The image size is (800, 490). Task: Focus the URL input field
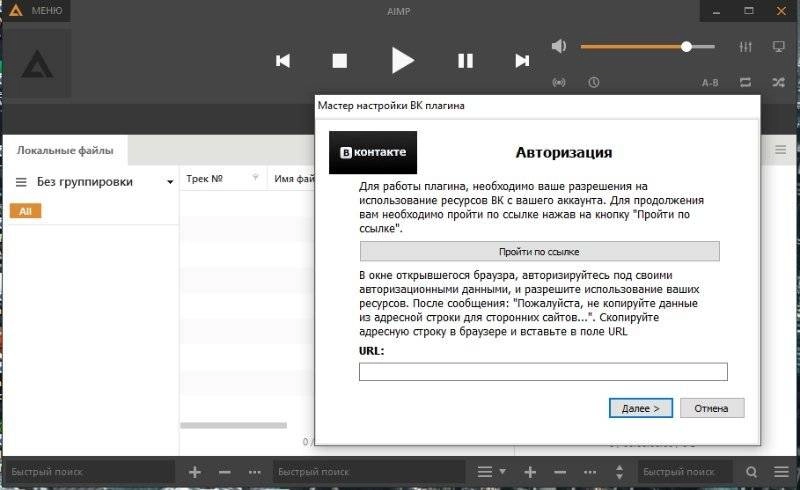[543, 372]
